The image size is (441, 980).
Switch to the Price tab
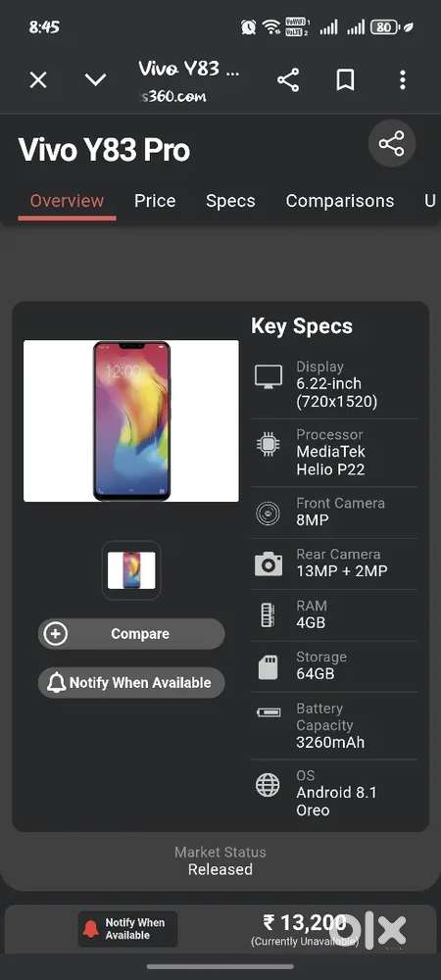(x=155, y=201)
